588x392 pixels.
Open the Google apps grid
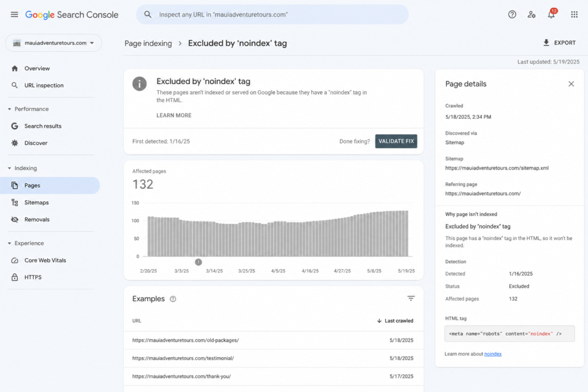click(x=574, y=14)
